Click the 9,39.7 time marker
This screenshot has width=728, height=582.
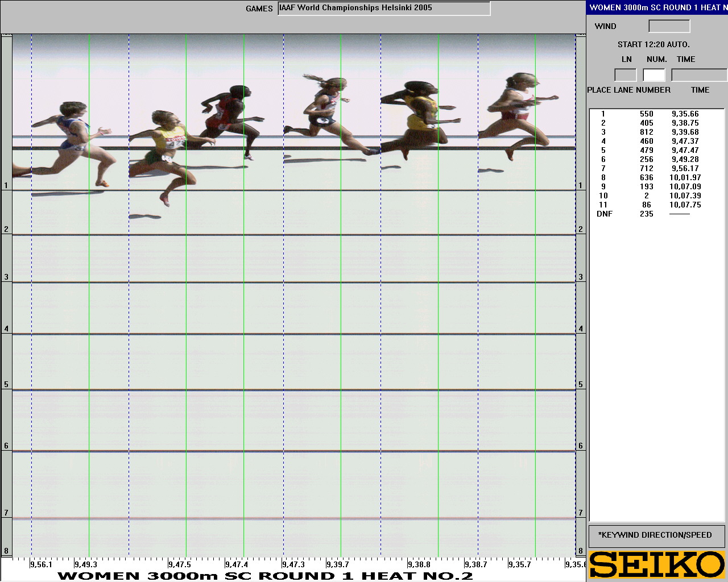(338, 564)
